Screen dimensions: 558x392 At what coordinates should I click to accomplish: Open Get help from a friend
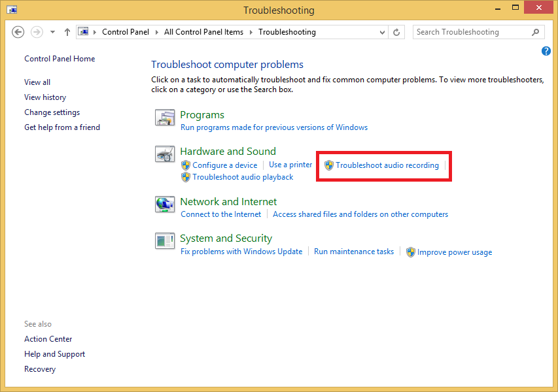[62, 127]
